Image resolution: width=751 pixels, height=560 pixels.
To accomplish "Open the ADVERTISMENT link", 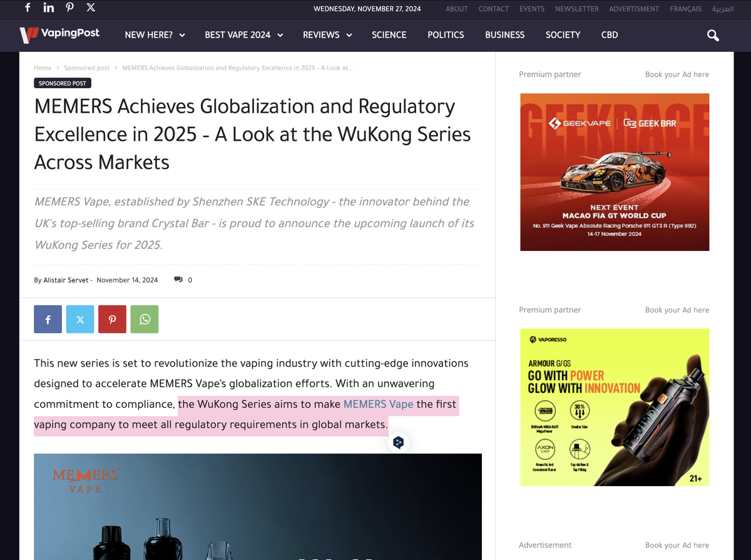I will pos(634,9).
